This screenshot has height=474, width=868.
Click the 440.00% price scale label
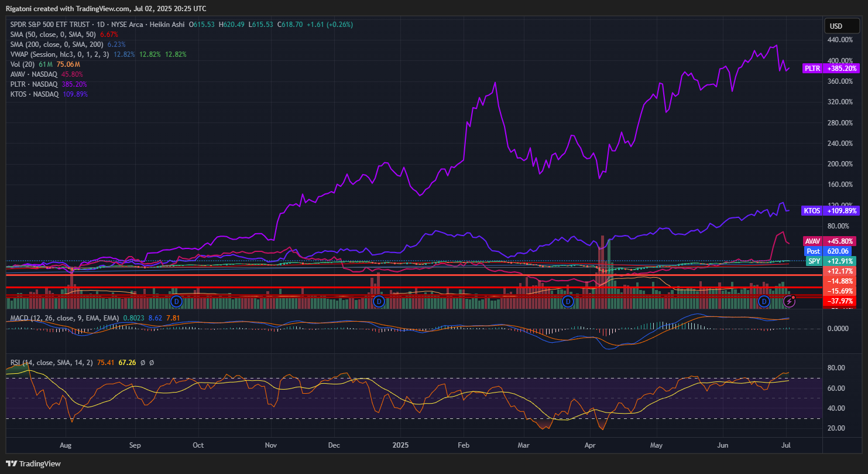click(840, 40)
